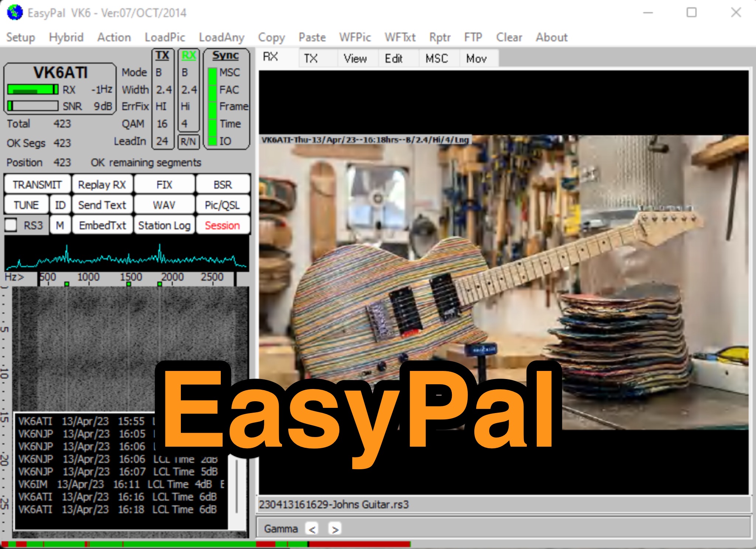Click the Copy menu item
The width and height of the screenshot is (756, 549).
tap(271, 37)
